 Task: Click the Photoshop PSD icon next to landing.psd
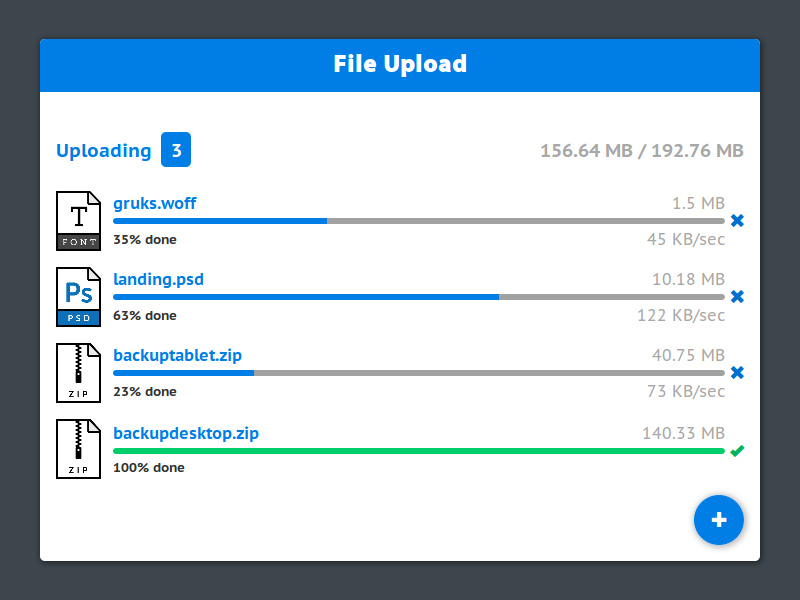coord(78,296)
